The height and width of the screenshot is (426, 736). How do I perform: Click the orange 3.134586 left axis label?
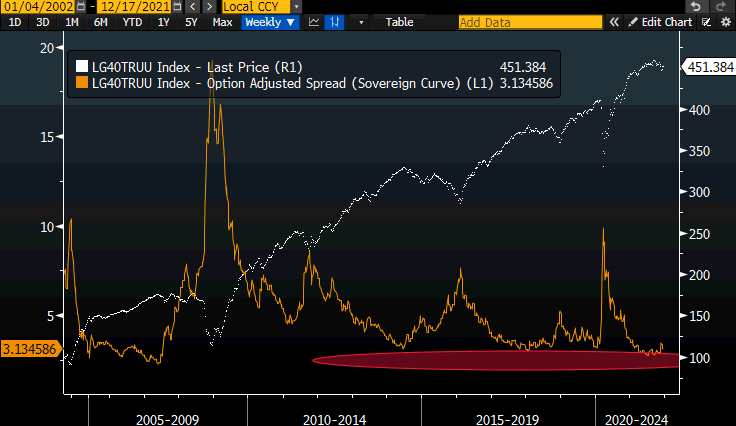[30, 349]
